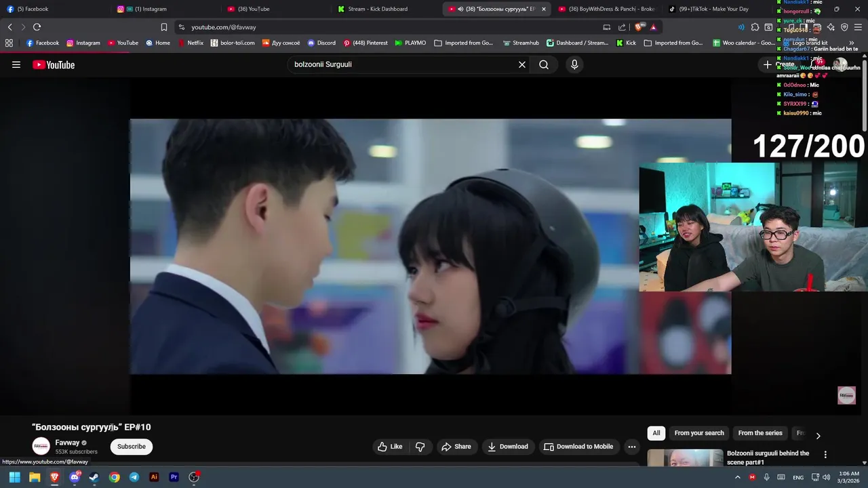Viewport: 868px width, 488px height.
Task: Open File Explorer from the taskbar
Action: tap(35, 477)
